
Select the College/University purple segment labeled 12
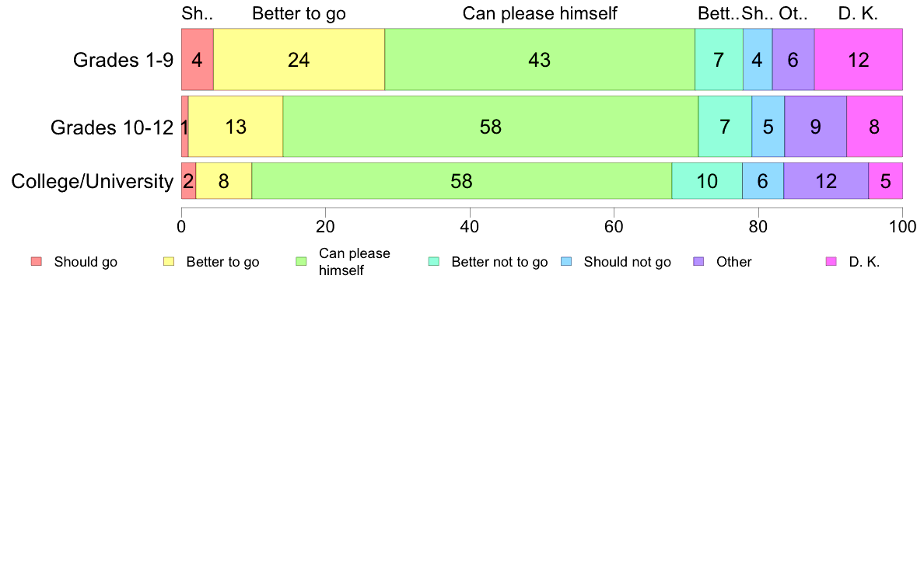pyautogui.click(x=826, y=181)
